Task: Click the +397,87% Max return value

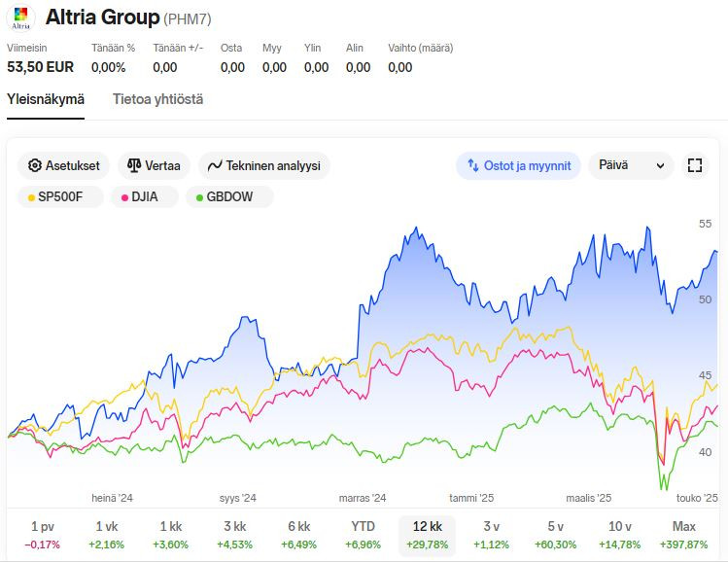Action: (684, 544)
